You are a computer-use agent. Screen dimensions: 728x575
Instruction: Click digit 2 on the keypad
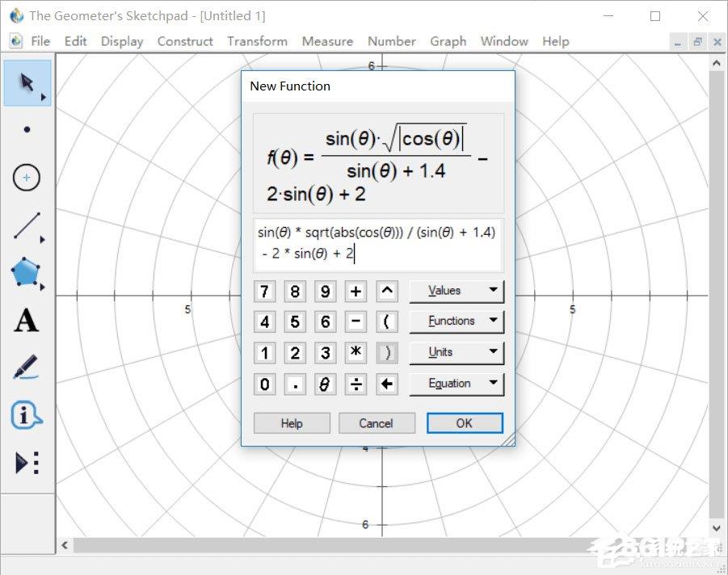(x=295, y=353)
